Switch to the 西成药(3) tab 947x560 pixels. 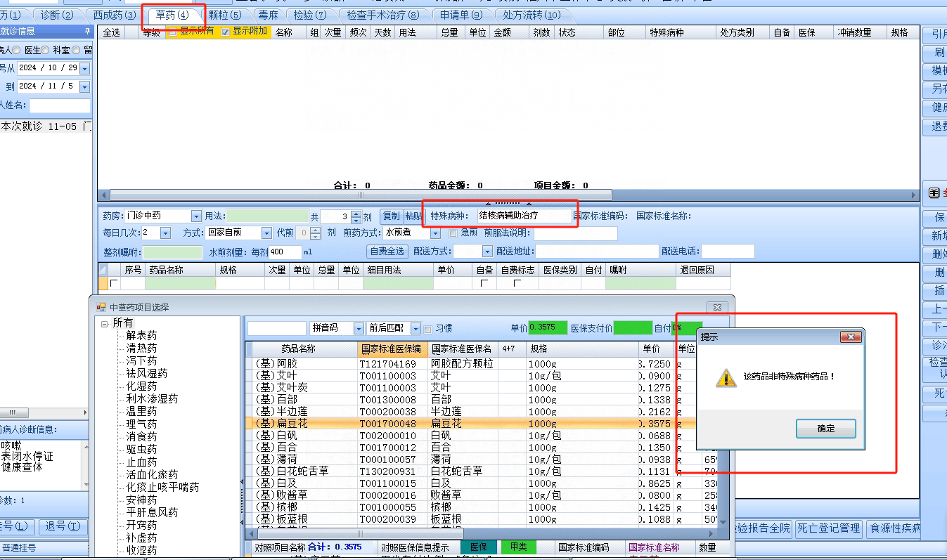pyautogui.click(x=115, y=15)
